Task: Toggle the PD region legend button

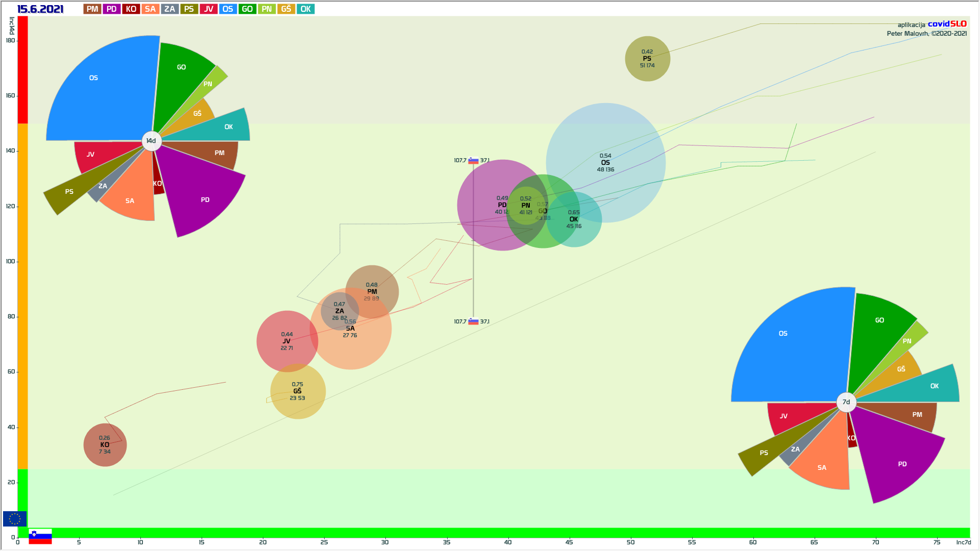Action: click(x=112, y=9)
